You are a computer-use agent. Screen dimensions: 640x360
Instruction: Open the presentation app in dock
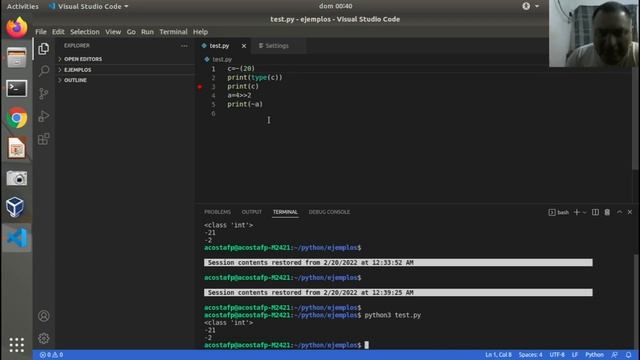point(17,149)
